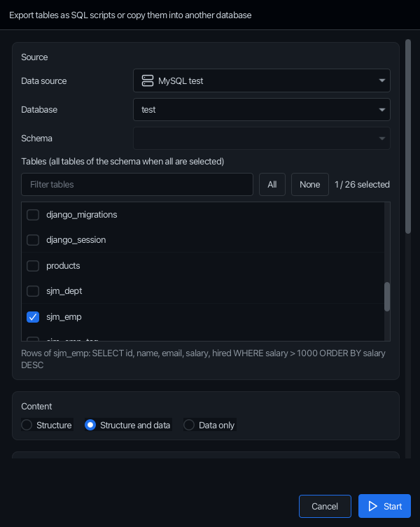Click the 1 / 26 selected counter
The width and height of the screenshot is (420, 527).
[362, 185]
